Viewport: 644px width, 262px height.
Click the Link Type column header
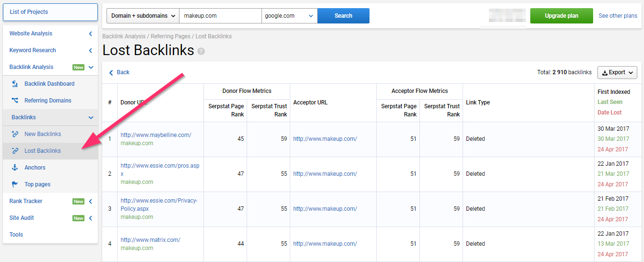click(478, 103)
